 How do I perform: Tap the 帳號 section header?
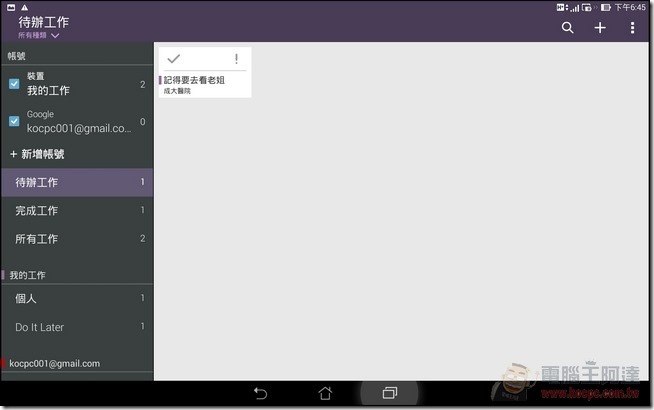(17, 56)
